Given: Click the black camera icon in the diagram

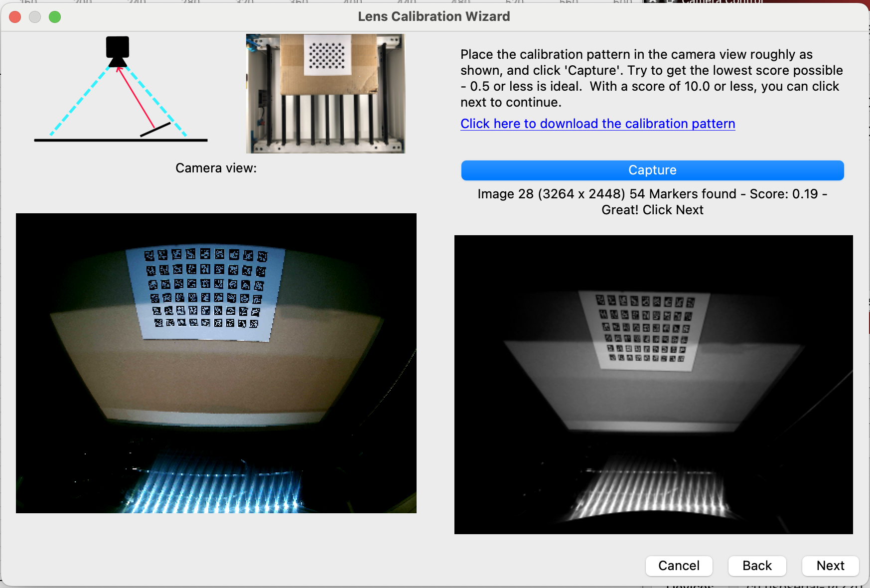Looking at the screenshot, I should click(118, 51).
